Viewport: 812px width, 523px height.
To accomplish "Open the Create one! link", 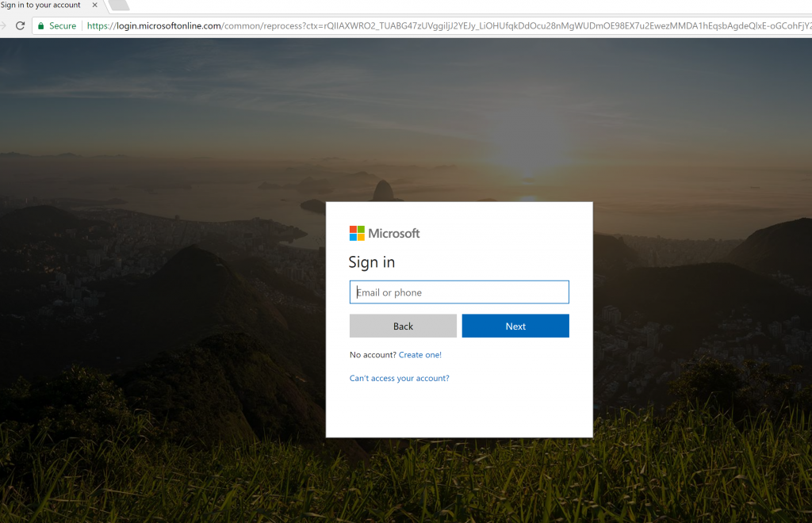I will click(x=420, y=354).
